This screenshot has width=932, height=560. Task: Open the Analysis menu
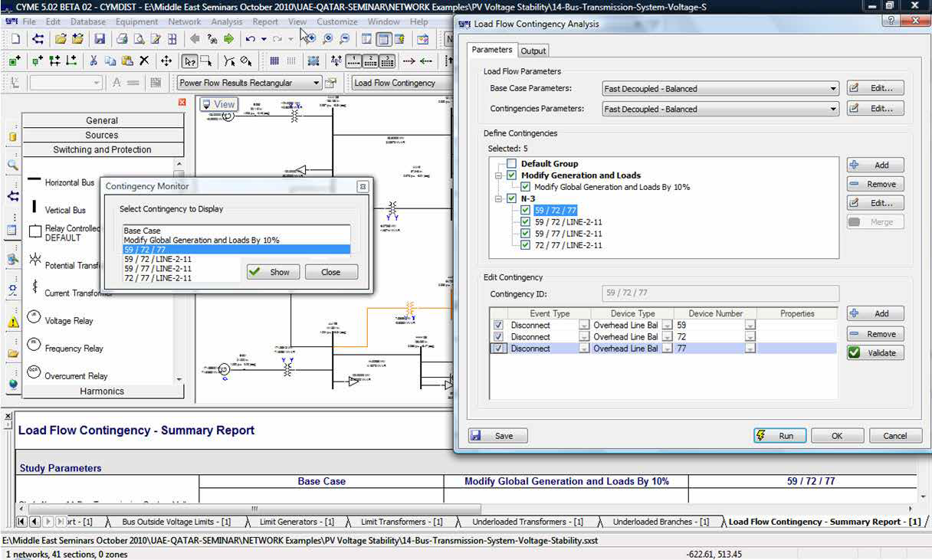226,21
